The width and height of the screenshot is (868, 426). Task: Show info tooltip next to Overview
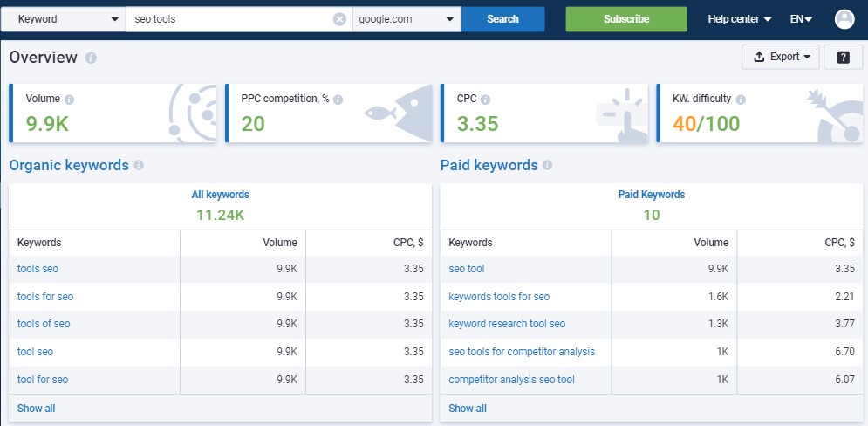pos(91,58)
